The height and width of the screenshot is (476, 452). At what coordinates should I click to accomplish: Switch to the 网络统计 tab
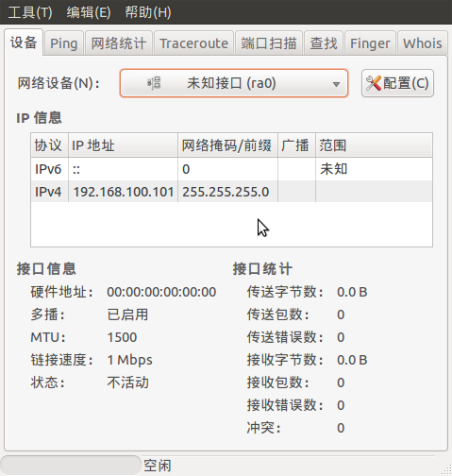pyautogui.click(x=119, y=43)
